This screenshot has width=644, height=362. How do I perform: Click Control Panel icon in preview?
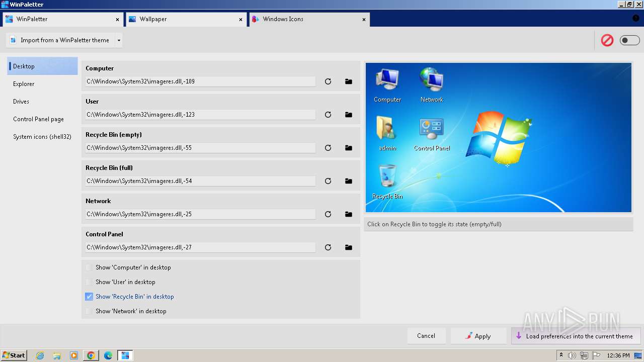pyautogui.click(x=432, y=134)
